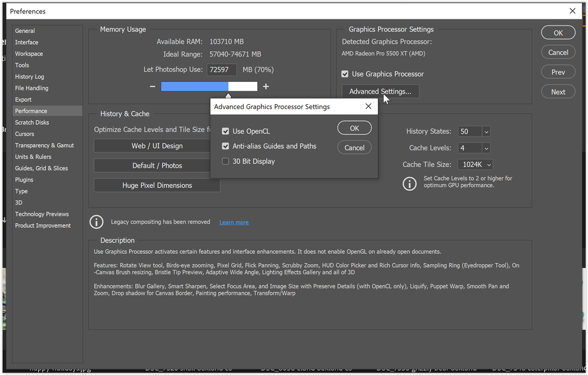The width and height of the screenshot is (588, 375).
Task: Click the Next button
Action: pos(558,91)
